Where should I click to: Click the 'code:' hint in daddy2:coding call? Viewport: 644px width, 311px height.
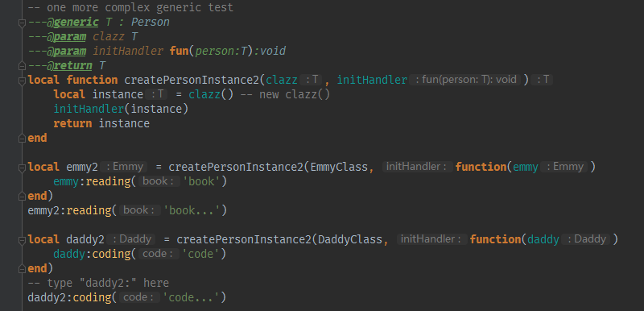click(139, 297)
